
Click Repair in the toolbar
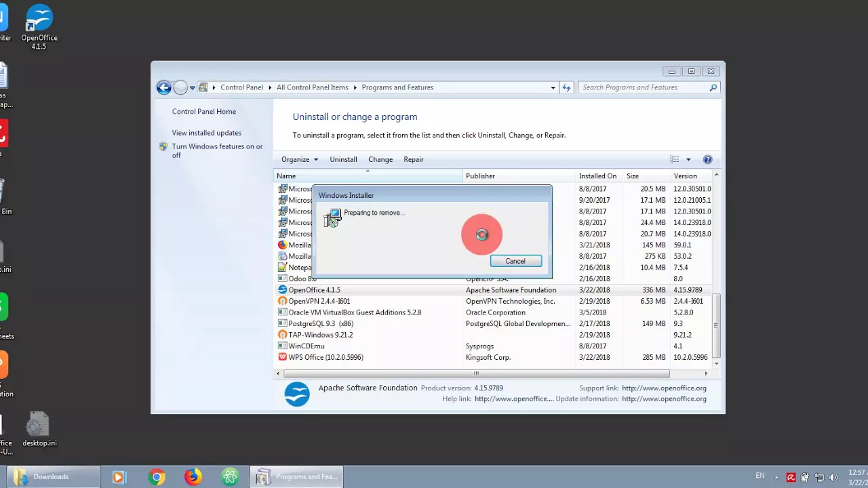coord(414,159)
